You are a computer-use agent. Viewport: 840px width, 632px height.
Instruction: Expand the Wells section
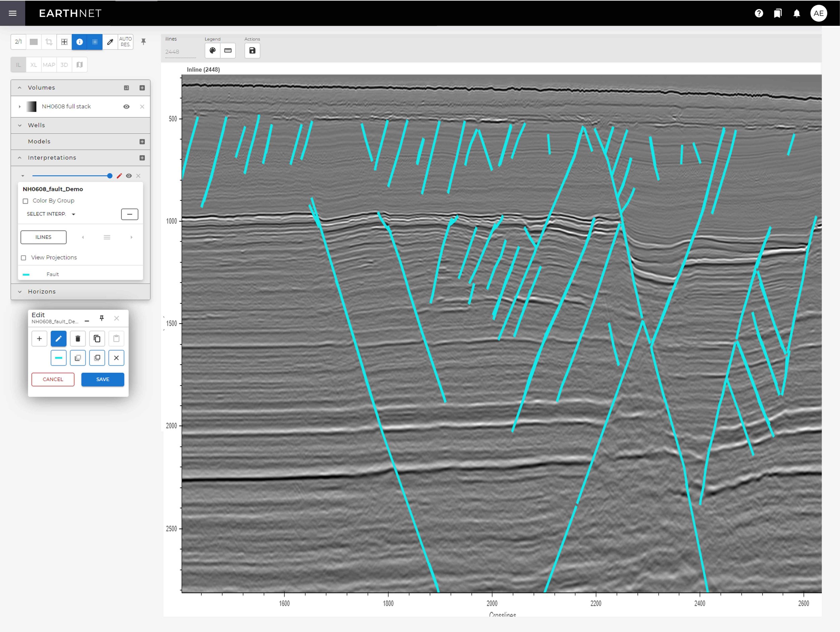[19, 125]
